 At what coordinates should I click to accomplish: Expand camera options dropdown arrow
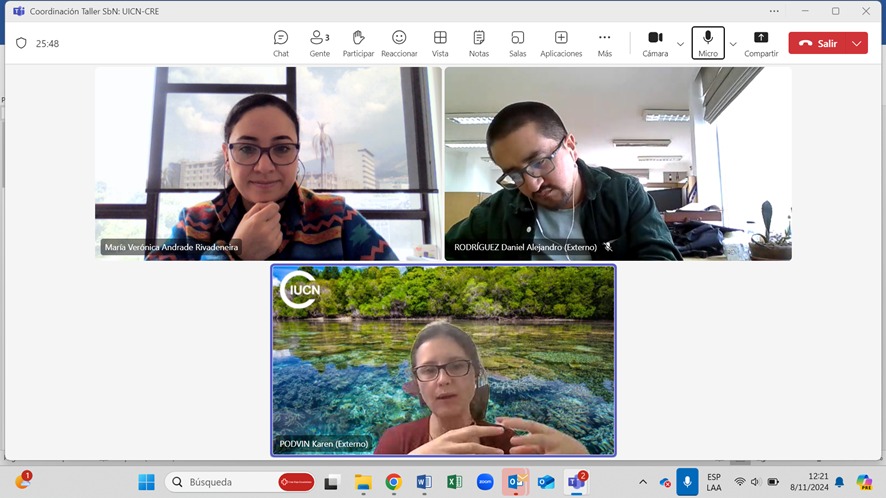coord(681,44)
